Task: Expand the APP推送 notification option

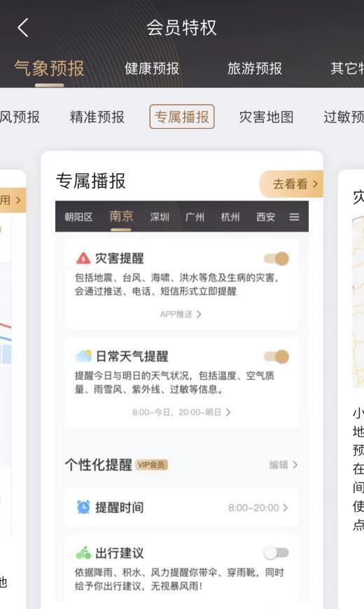Action: click(181, 314)
